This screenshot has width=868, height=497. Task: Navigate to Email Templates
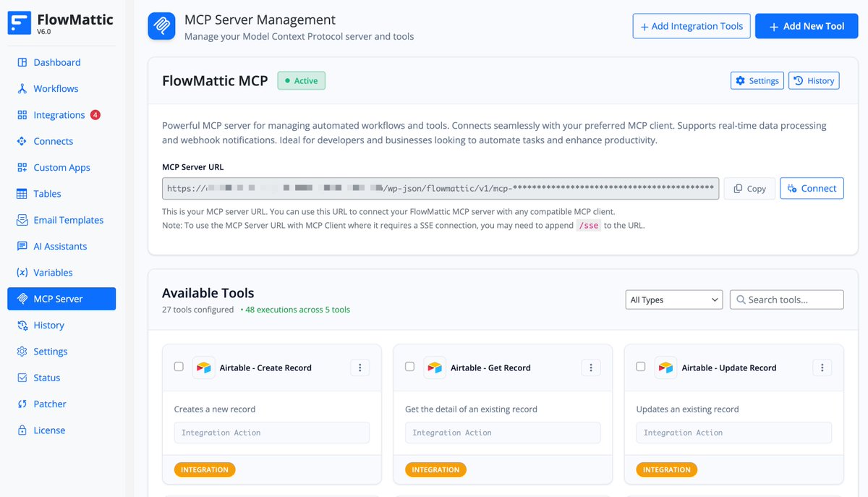coord(61,220)
